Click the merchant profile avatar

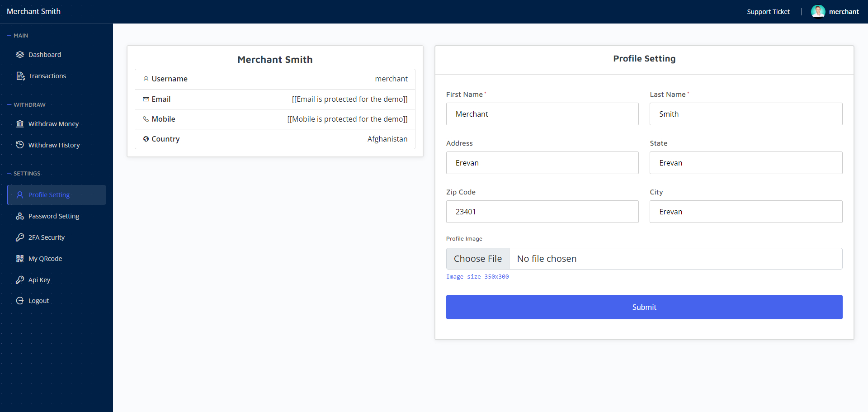[818, 12]
